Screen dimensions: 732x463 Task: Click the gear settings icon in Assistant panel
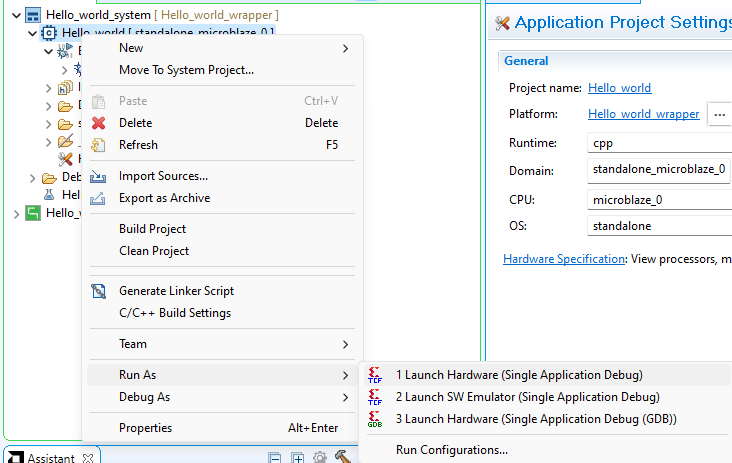pos(320,457)
